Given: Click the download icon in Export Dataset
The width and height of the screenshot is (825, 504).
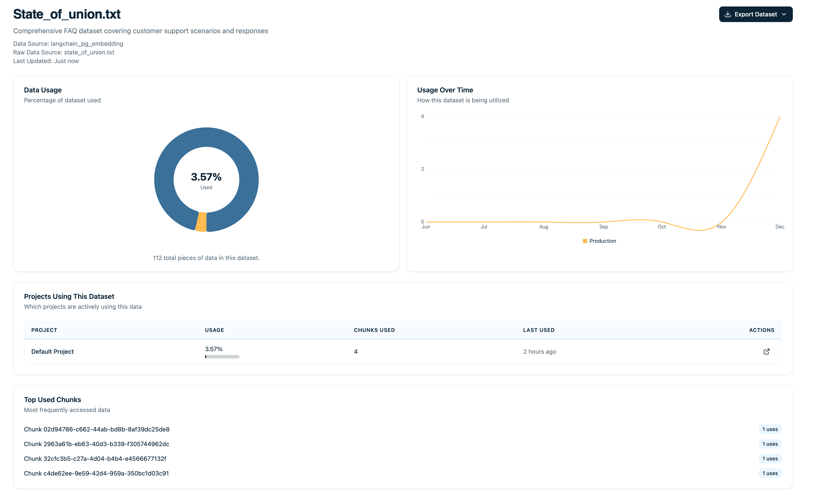Looking at the screenshot, I should 728,14.
